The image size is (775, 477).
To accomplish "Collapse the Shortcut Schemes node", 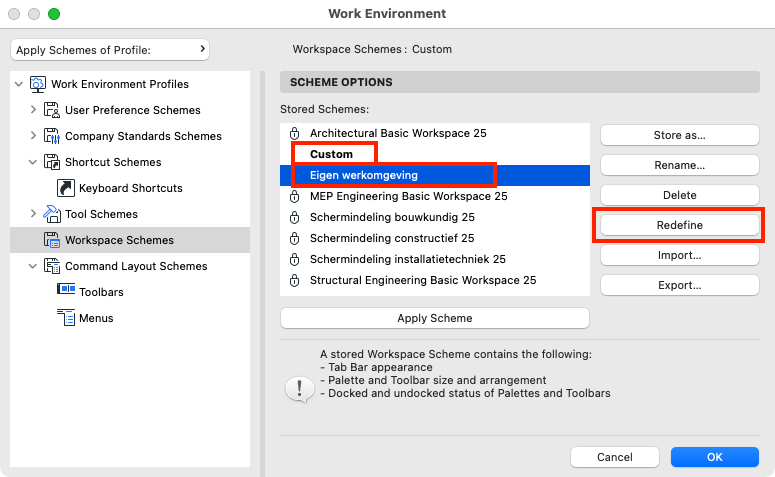I will point(33,162).
